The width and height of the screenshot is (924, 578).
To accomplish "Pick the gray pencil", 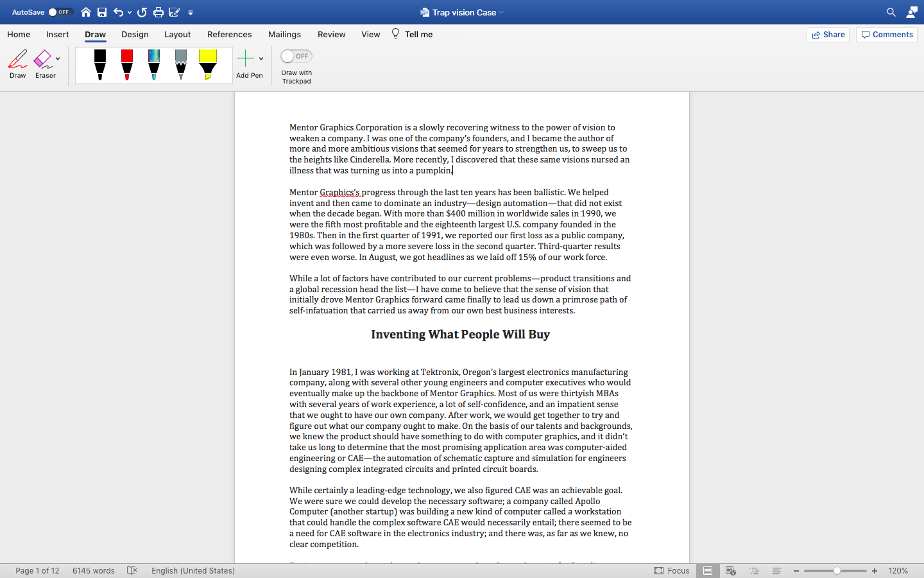I will tap(181, 65).
